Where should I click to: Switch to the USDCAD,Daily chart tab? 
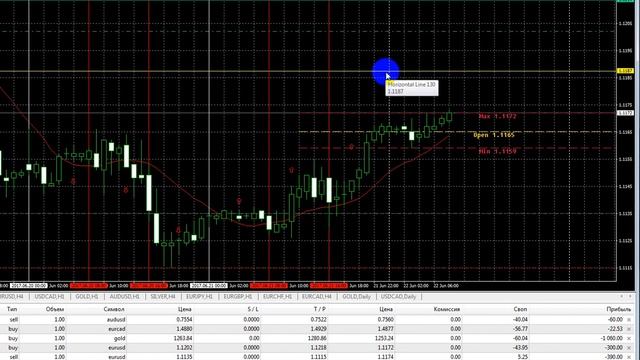pyautogui.click(x=398, y=297)
